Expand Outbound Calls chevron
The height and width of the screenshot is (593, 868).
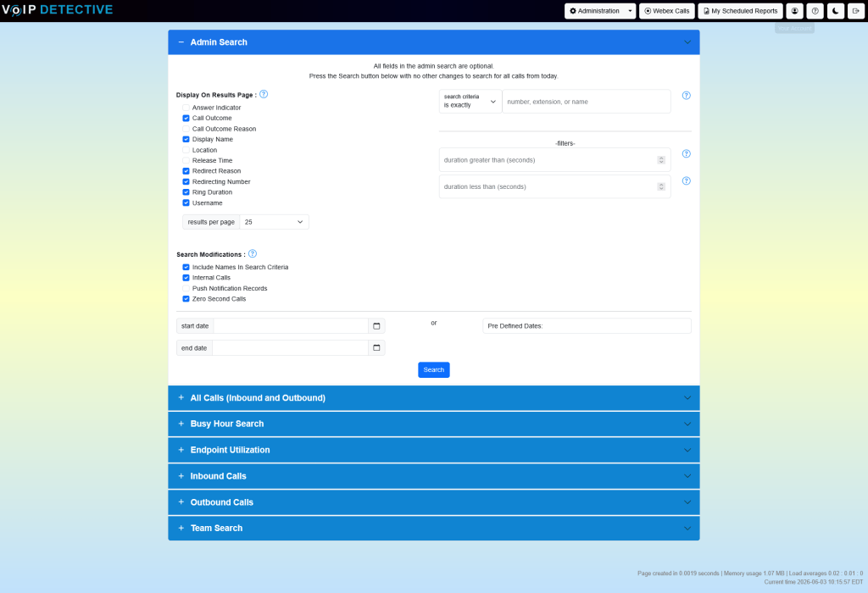coord(687,502)
